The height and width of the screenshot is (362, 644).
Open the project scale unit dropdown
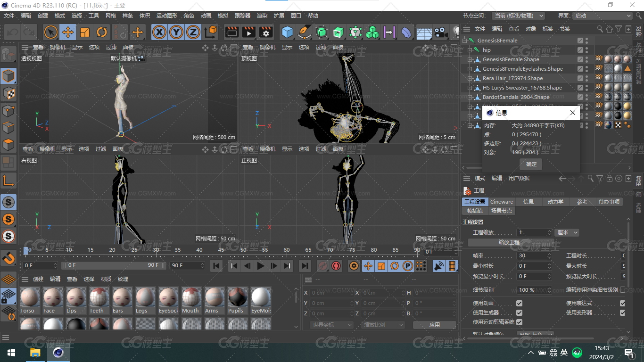click(x=567, y=232)
